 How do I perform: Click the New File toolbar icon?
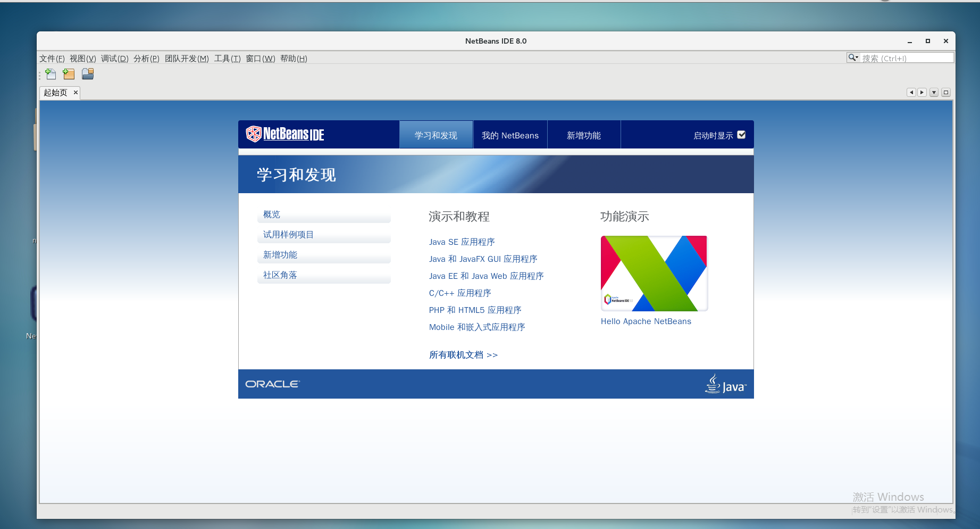pyautogui.click(x=51, y=74)
